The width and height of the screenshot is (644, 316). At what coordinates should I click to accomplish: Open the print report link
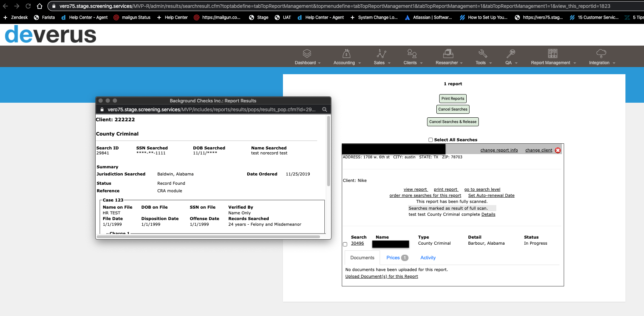[446, 189]
